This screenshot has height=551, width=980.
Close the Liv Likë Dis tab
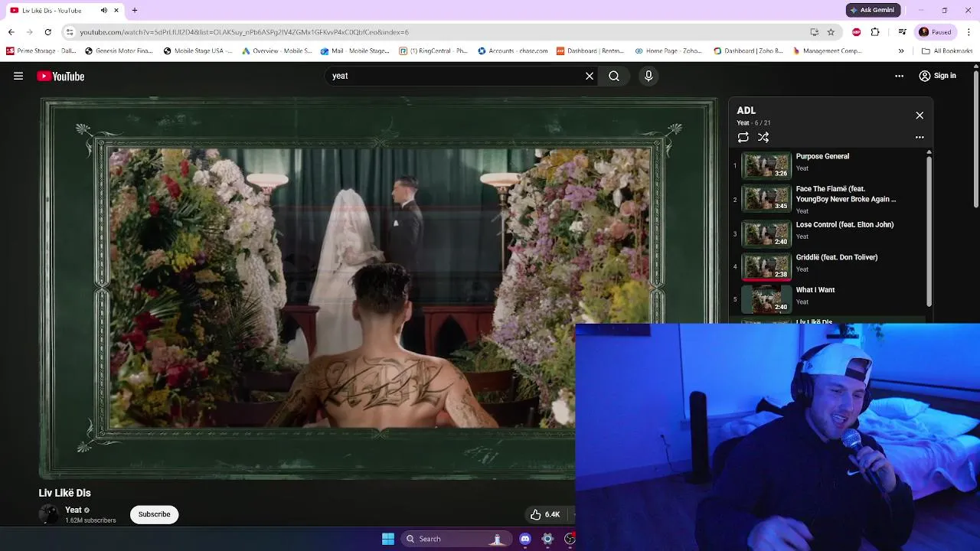[x=116, y=10]
